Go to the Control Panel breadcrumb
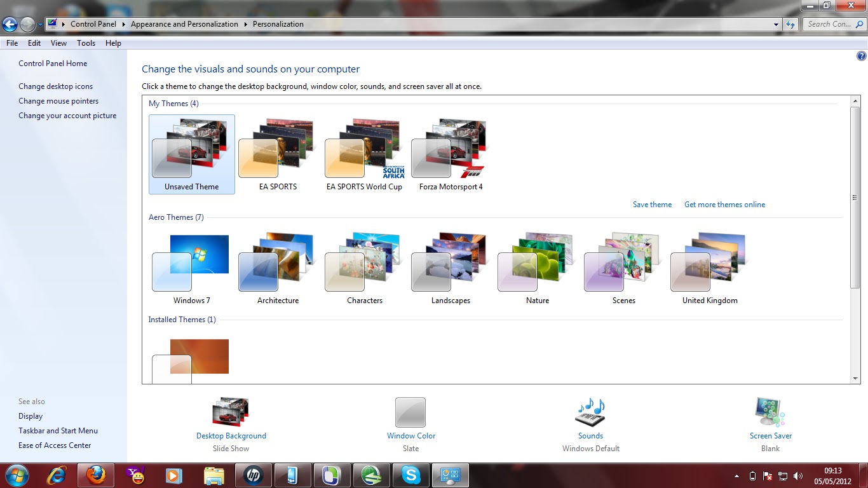 (93, 24)
